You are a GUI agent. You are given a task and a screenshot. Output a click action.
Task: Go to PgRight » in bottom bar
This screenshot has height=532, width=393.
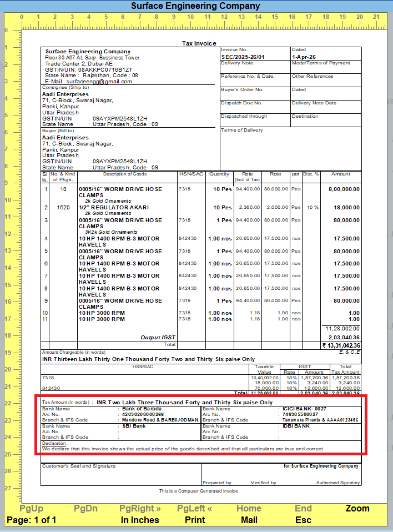click(x=140, y=508)
